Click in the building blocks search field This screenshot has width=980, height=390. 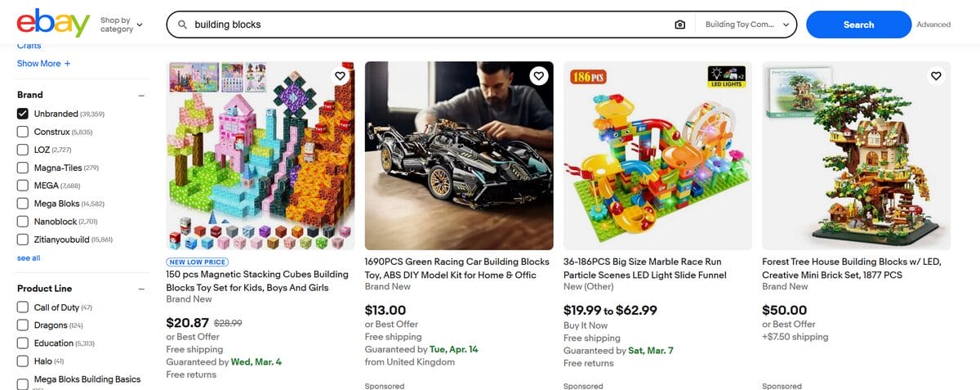[425, 25]
